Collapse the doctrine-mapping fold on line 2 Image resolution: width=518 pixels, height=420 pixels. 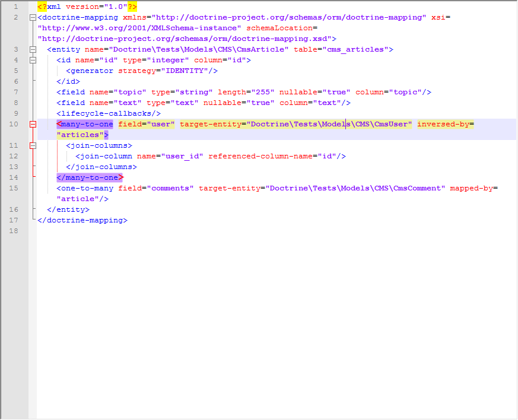coord(33,18)
